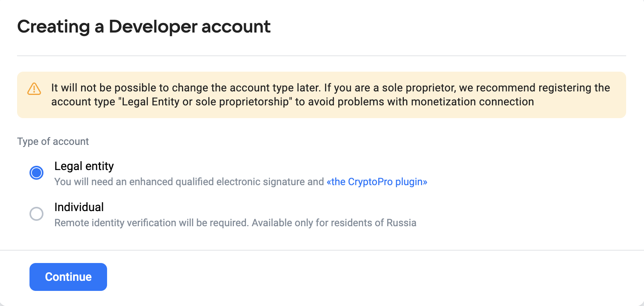644x306 pixels.
Task: Click the "Legal entity" option label
Action: tap(84, 166)
